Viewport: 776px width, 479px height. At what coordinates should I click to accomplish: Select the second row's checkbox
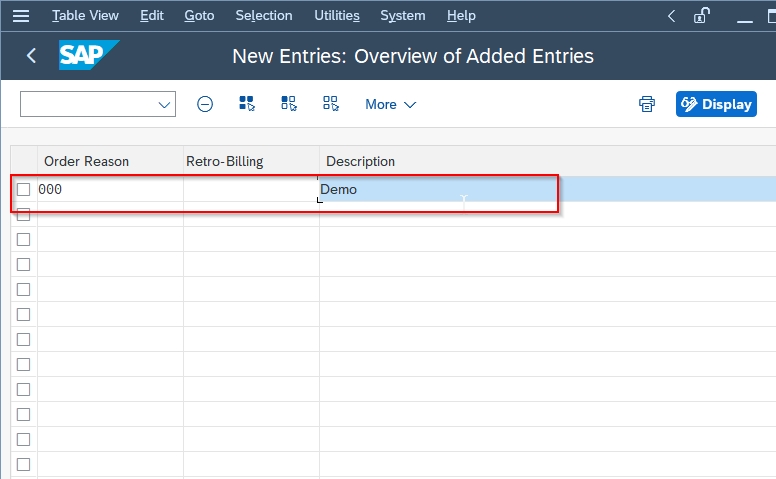coord(23,214)
